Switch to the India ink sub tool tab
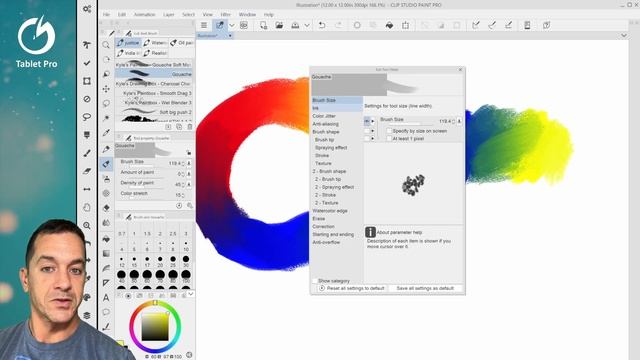 click(x=128, y=53)
